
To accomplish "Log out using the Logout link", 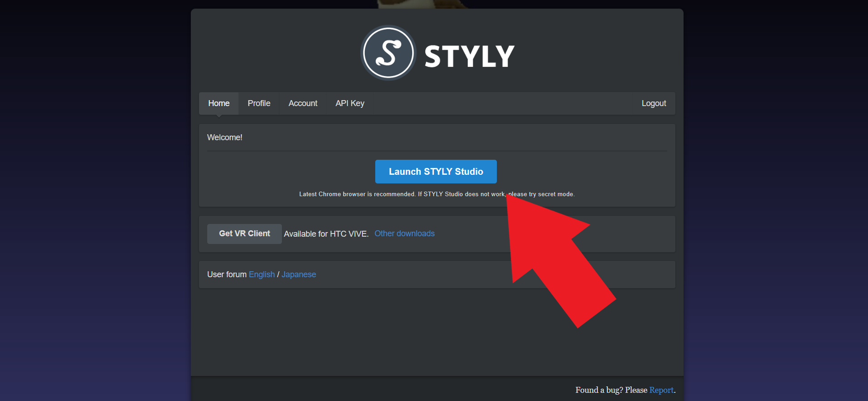I will tap(654, 103).
